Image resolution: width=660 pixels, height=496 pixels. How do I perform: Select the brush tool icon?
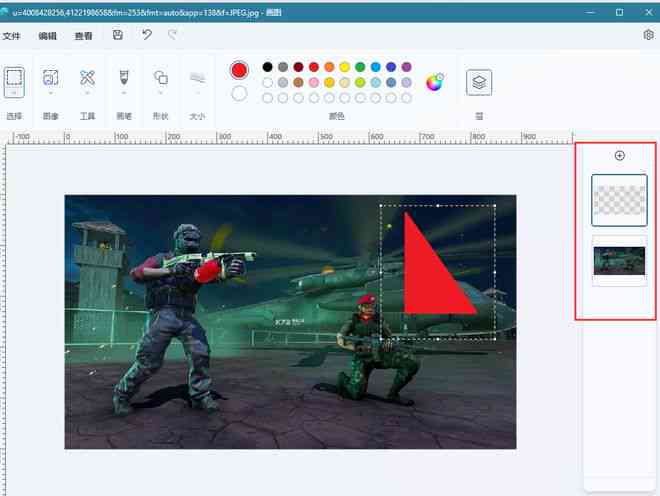pos(124,77)
